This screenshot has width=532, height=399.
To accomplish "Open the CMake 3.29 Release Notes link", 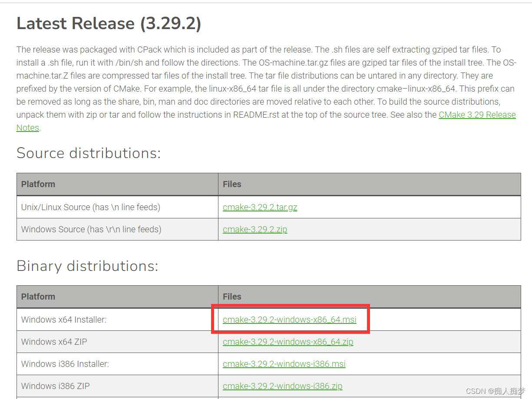I will (x=477, y=115).
